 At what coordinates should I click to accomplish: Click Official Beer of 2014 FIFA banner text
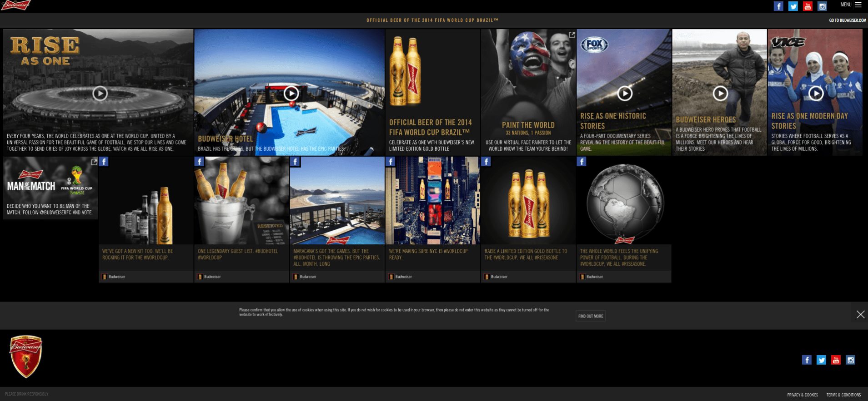point(432,20)
